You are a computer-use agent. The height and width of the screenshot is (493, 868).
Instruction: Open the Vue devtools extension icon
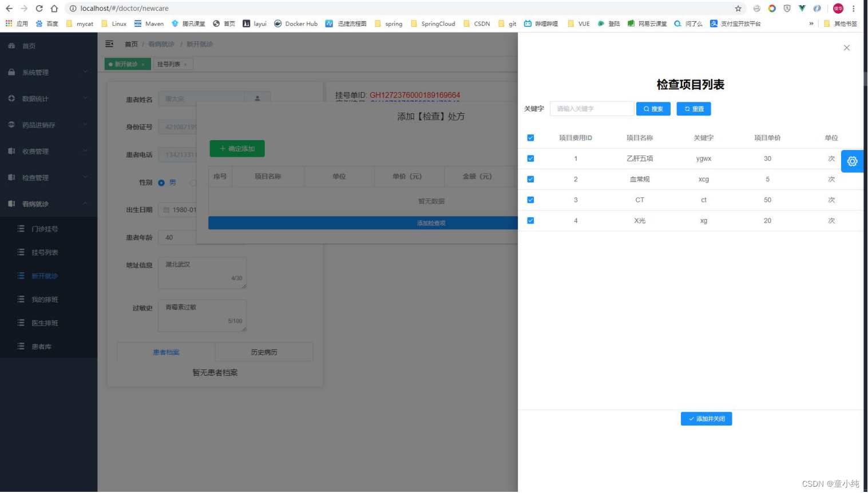pos(802,9)
